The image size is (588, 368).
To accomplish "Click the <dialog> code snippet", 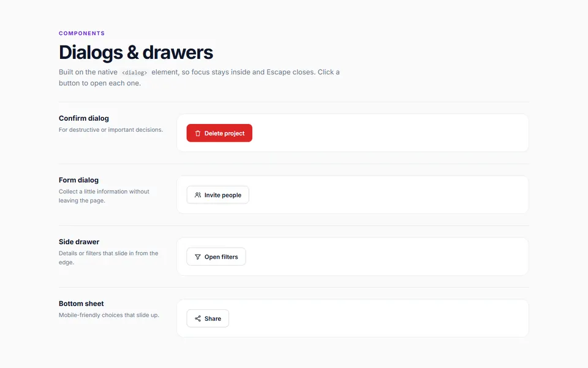I will pyautogui.click(x=134, y=72).
